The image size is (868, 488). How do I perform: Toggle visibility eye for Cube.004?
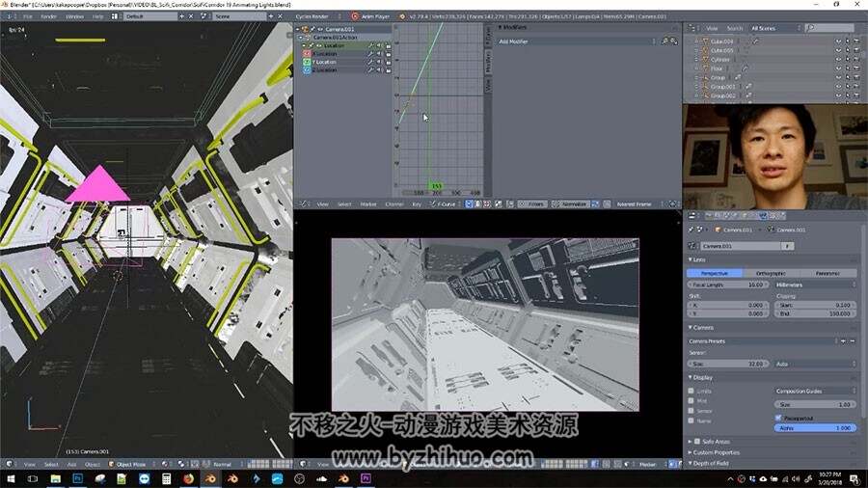click(838, 41)
